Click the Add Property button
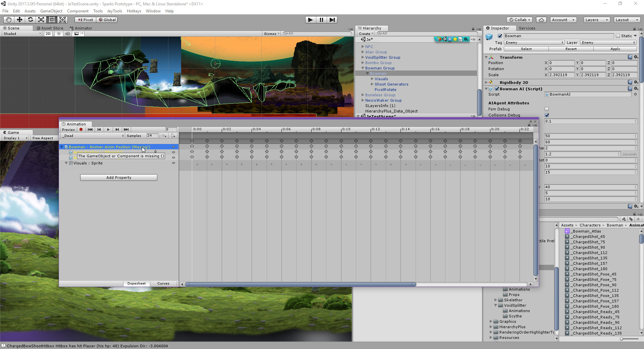 click(x=118, y=178)
